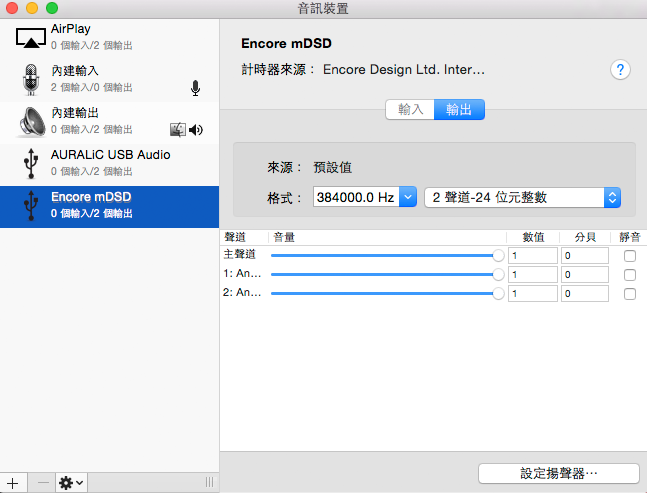The height and width of the screenshot is (493, 647).
Task: Select 內建輸出 in the device list
Action: (x=109, y=122)
